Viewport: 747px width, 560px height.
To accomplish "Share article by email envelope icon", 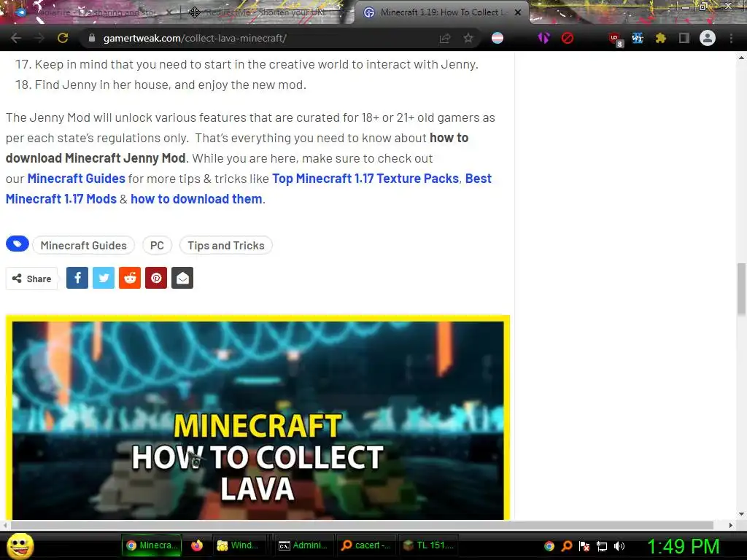I will pyautogui.click(x=182, y=278).
